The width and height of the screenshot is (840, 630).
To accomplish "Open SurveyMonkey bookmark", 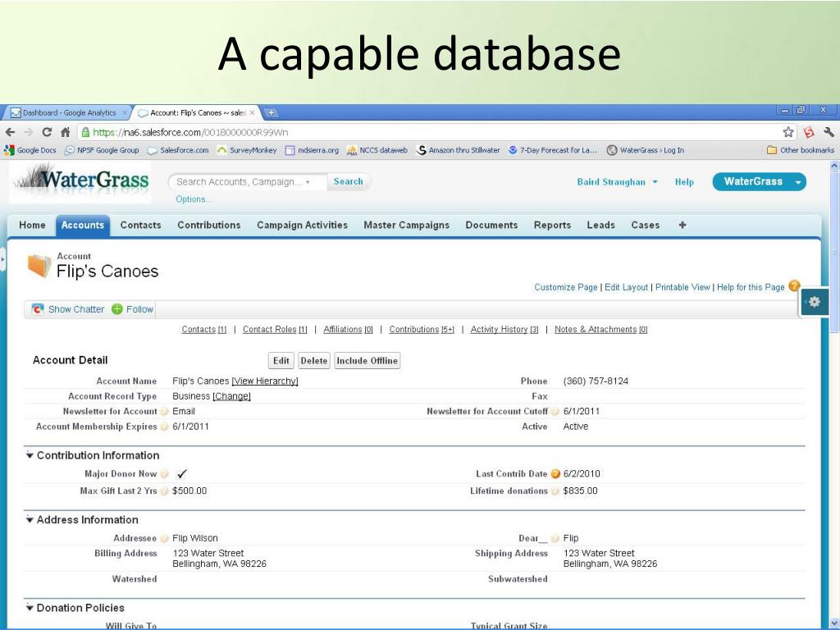I will point(247,150).
